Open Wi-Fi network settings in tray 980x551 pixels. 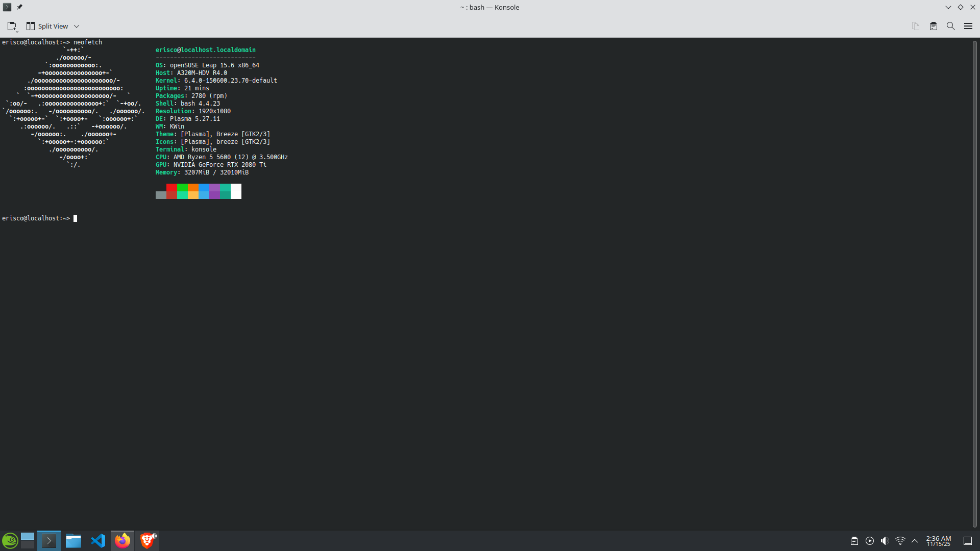click(x=900, y=541)
